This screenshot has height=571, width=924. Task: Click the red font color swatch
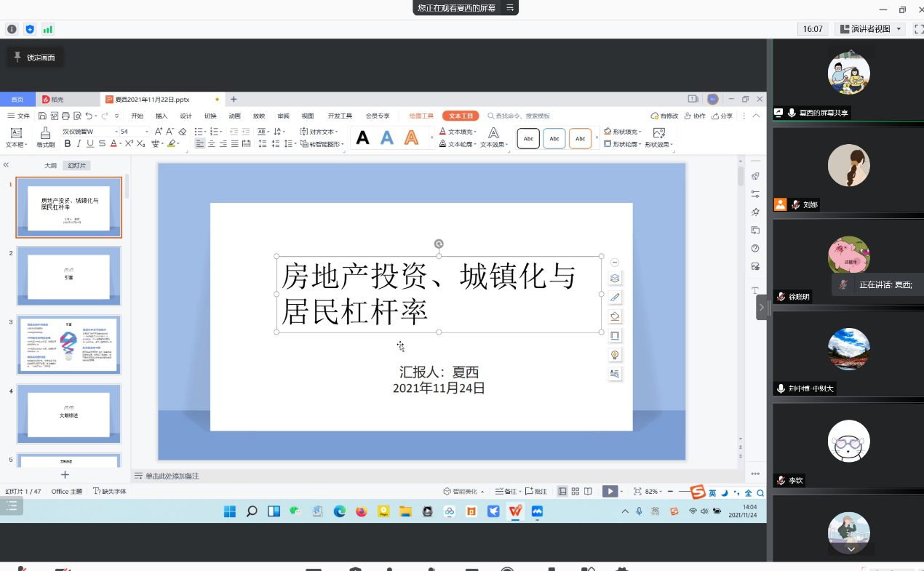(x=113, y=144)
